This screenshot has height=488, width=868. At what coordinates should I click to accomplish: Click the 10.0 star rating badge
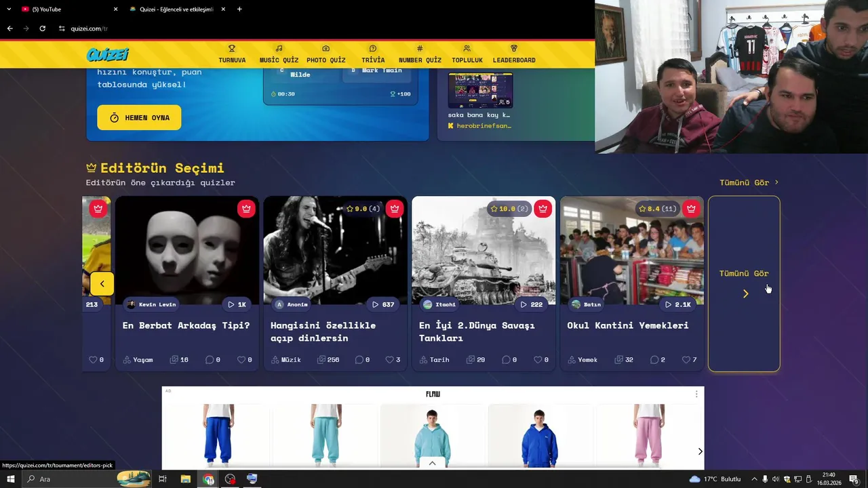(509, 209)
